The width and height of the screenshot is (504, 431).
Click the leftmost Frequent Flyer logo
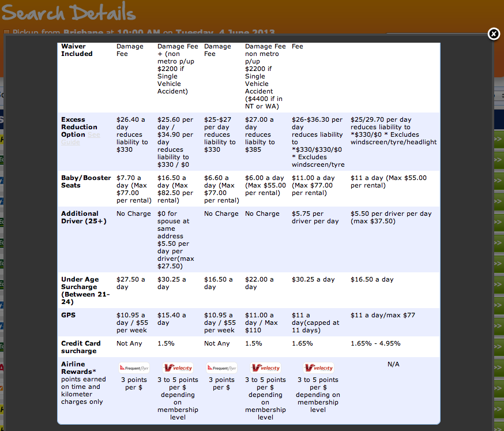[134, 368]
